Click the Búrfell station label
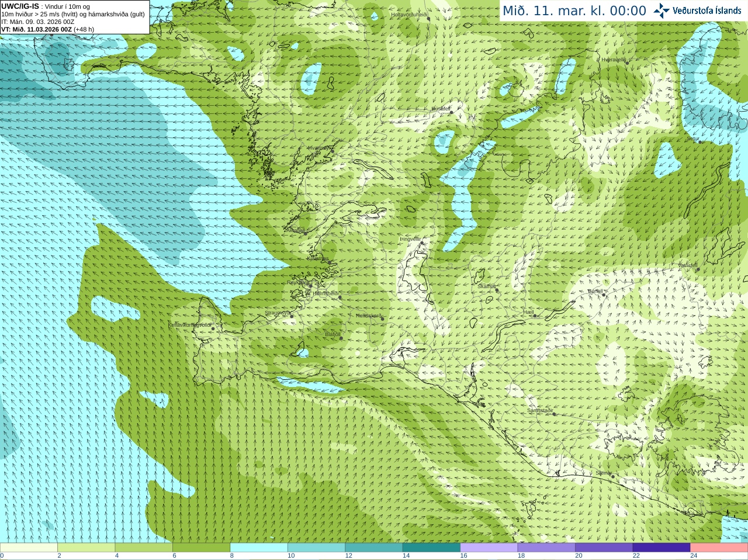This screenshot has width=748, height=560. click(x=595, y=291)
